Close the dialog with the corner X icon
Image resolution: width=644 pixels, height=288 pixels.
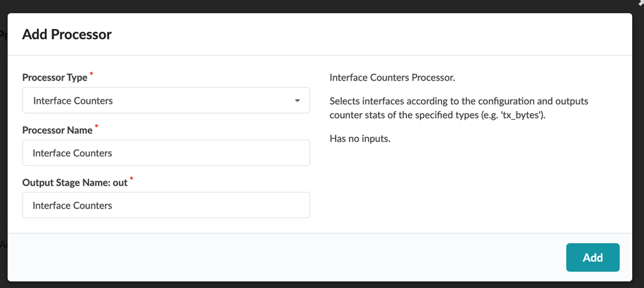point(640,3)
